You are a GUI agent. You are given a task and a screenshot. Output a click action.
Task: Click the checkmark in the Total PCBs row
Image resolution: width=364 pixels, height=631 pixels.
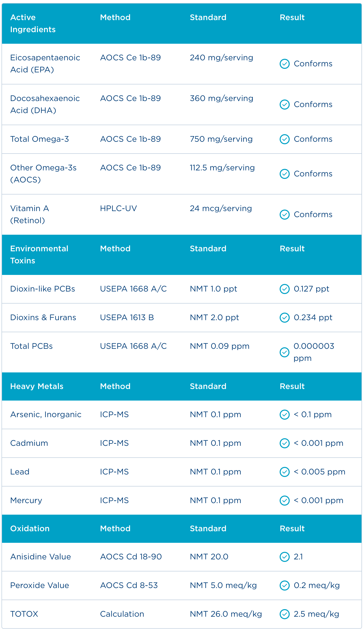click(284, 352)
